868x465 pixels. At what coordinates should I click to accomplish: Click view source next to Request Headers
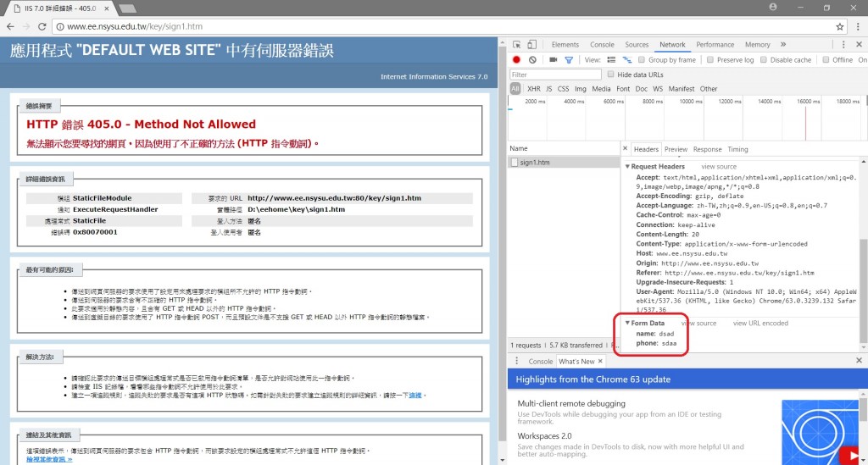[x=719, y=166]
